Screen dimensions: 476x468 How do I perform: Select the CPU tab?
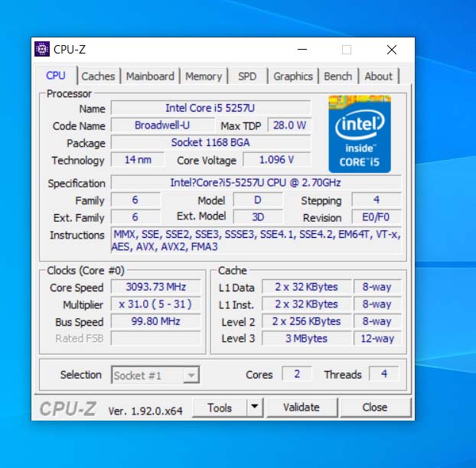[56, 76]
